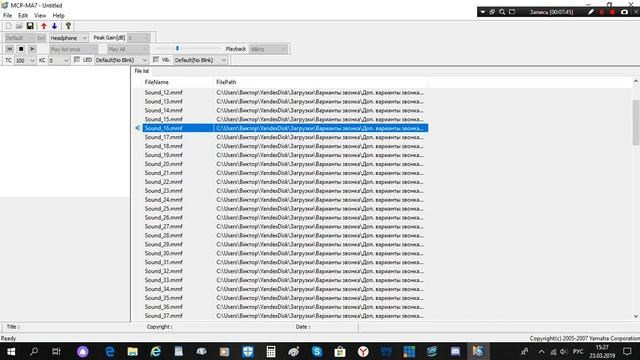The image size is (640, 360).
Task: Click the Save floppy disk icon
Action: click(30, 26)
